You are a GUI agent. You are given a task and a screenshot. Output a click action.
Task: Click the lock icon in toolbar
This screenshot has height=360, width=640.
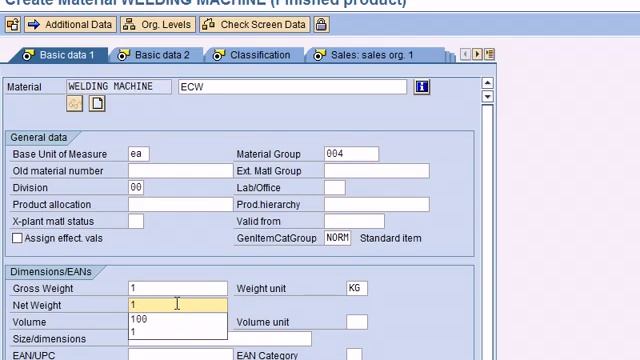pyautogui.click(x=322, y=24)
